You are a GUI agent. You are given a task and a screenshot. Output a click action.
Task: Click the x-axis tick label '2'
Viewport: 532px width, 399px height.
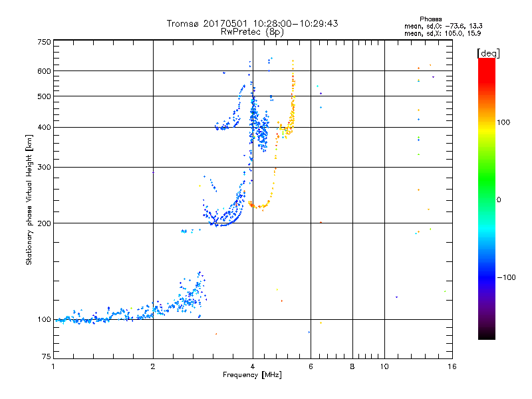coord(153,366)
